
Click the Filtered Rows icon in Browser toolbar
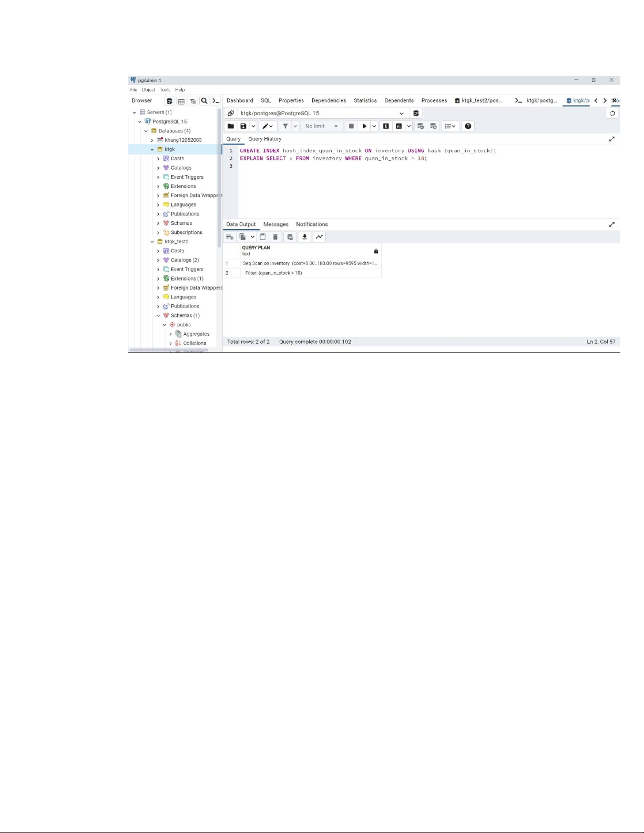click(x=192, y=101)
